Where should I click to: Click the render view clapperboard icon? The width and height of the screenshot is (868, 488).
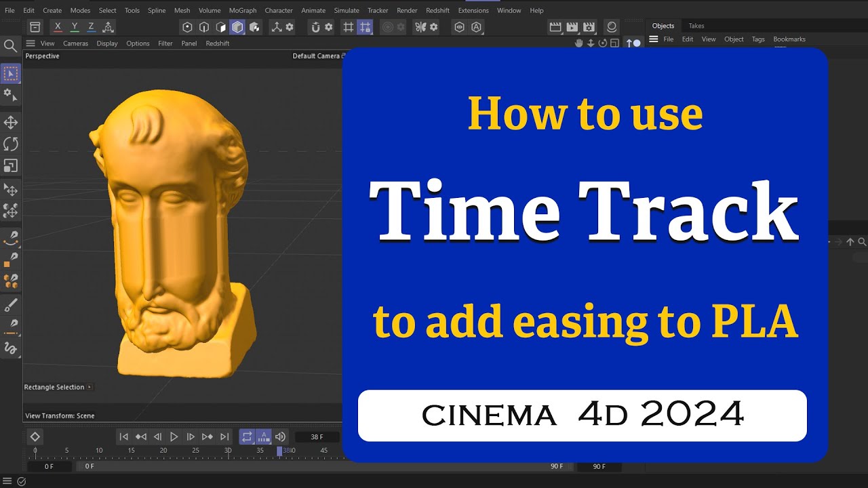tap(555, 27)
